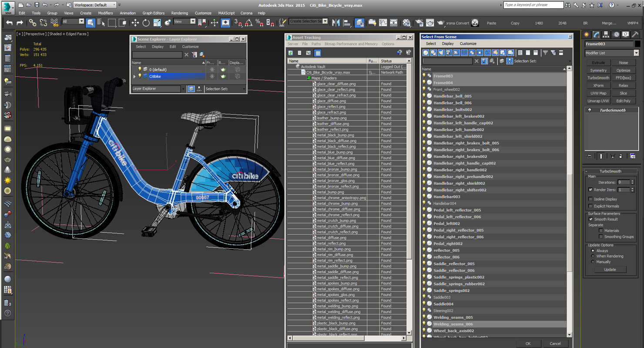Click the Undo arrow in the main toolbar
This screenshot has width=644, height=348.
tap(9, 23)
